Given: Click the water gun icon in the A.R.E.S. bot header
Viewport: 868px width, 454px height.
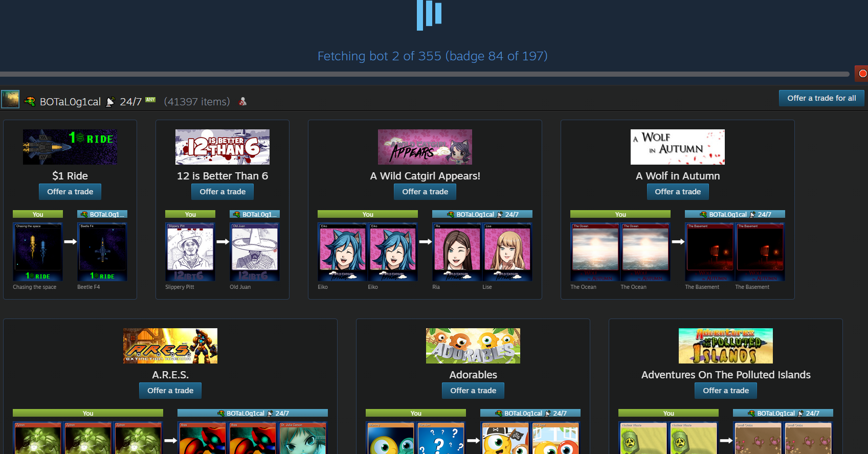Looking at the screenshot, I should 221,414.
